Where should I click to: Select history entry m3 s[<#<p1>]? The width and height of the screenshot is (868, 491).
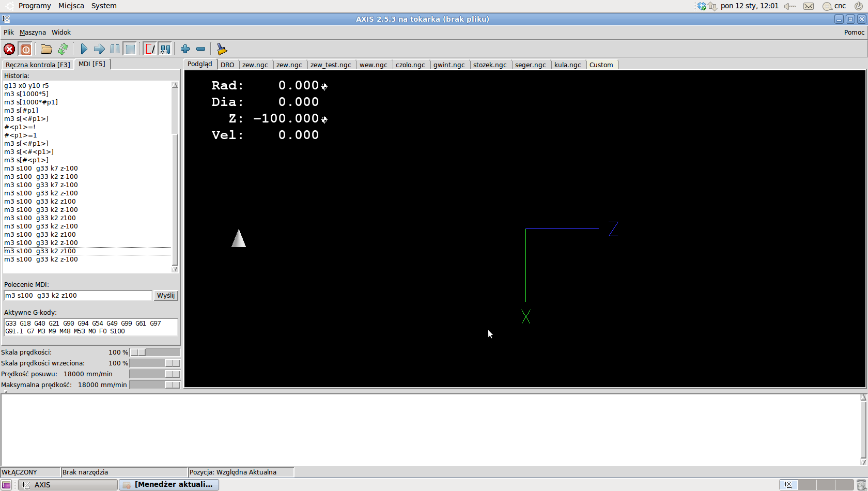pos(29,152)
